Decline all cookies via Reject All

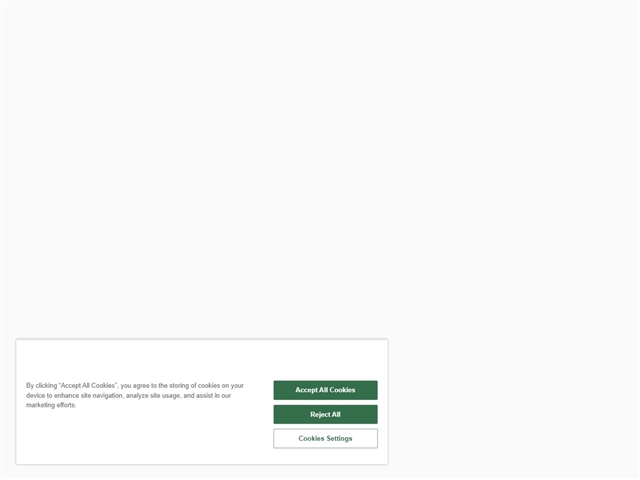pos(325,414)
